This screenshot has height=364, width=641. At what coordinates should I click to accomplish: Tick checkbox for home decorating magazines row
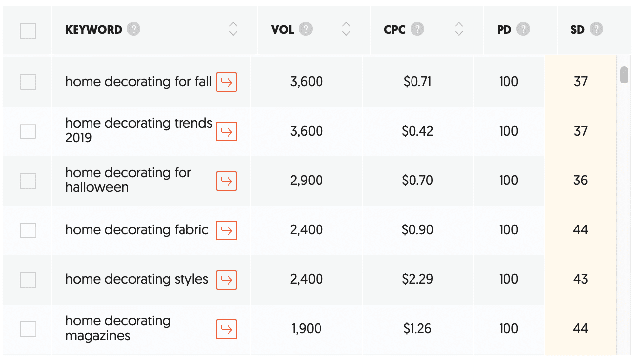pos(28,329)
